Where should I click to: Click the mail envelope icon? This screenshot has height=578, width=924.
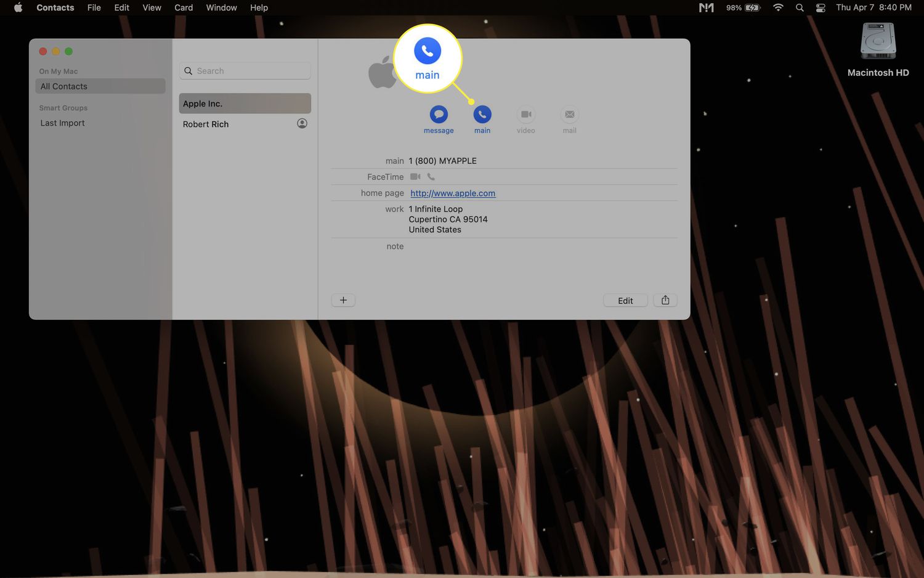[569, 115]
